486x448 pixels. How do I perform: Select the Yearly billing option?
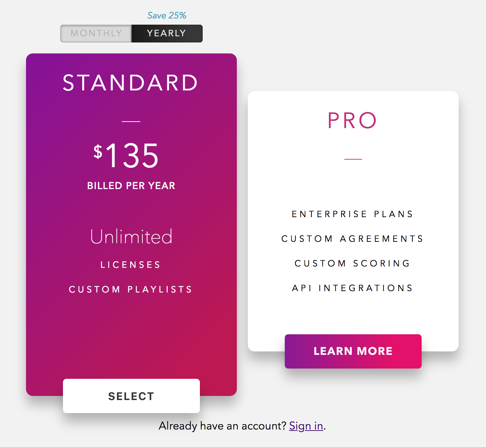167,34
